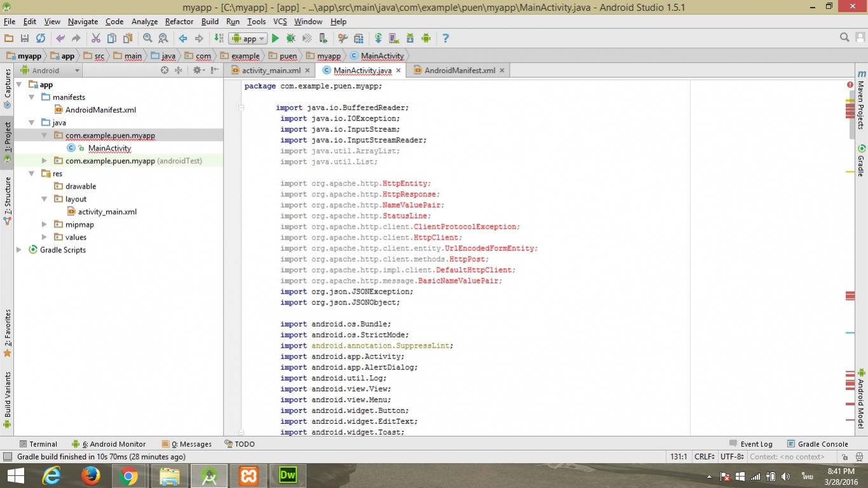
Task: Open the Analyze menu
Action: pos(144,22)
